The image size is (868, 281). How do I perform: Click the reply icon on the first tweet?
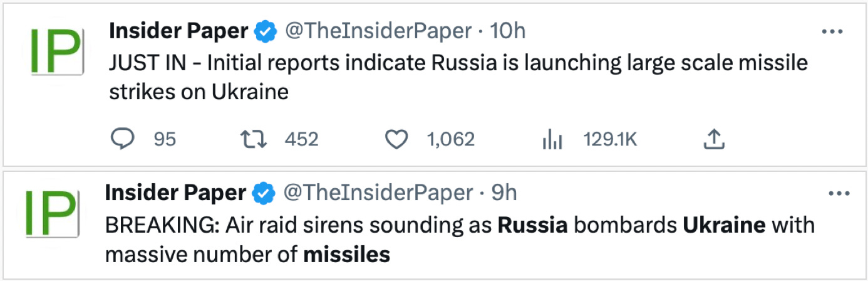122,139
